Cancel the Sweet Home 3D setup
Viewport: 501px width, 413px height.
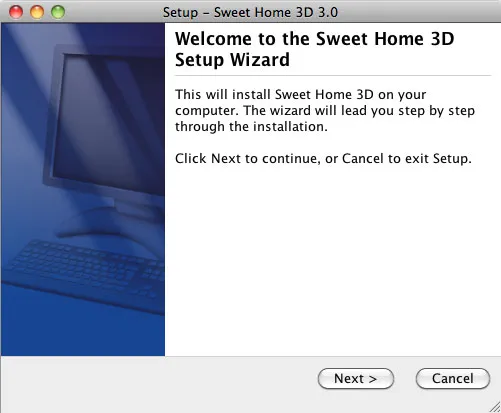pyautogui.click(x=453, y=379)
